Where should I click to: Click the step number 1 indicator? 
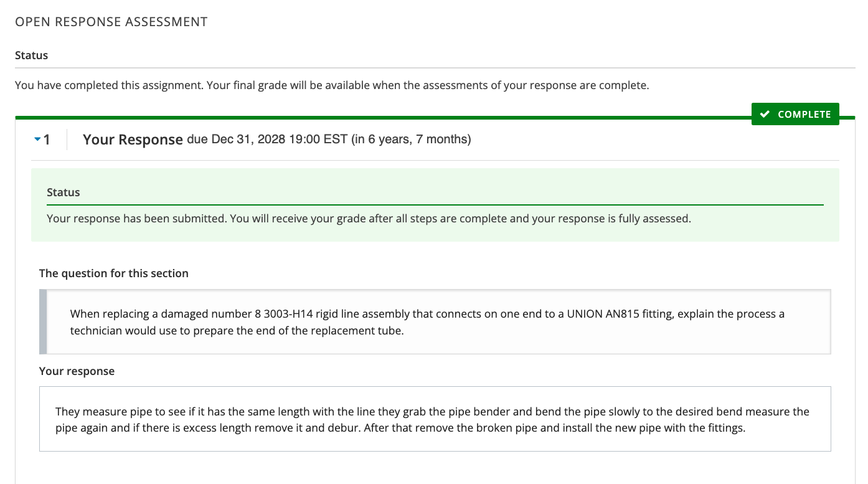47,140
